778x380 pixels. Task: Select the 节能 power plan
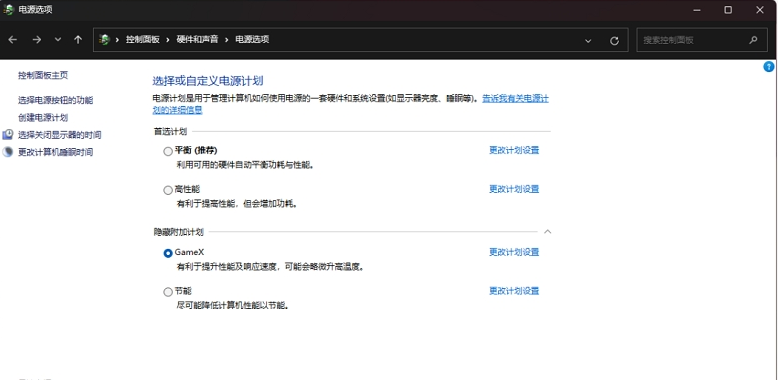click(x=168, y=292)
